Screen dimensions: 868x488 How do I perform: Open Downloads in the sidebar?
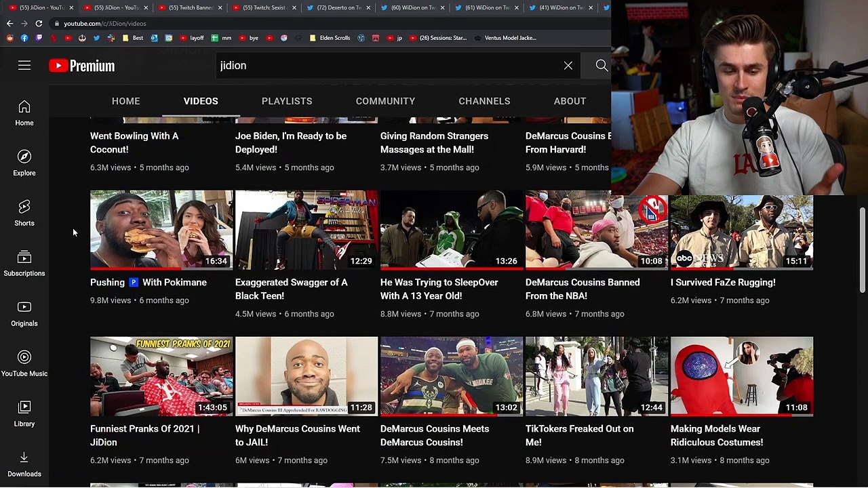(x=24, y=464)
